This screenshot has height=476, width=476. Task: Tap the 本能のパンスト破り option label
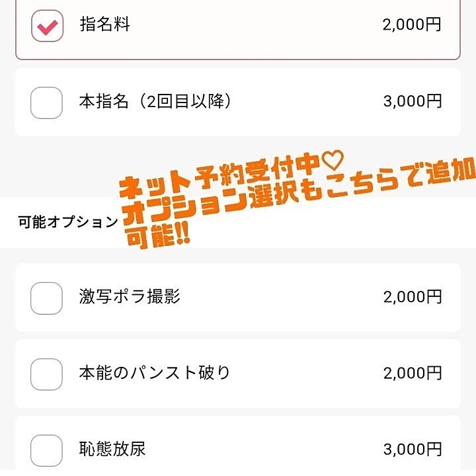coord(155,374)
